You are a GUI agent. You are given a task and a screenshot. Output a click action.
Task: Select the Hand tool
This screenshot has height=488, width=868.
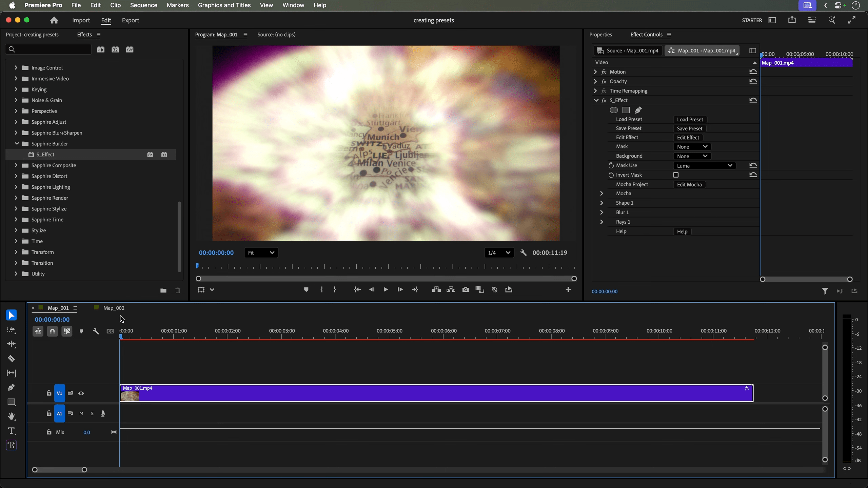click(x=11, y=416)
